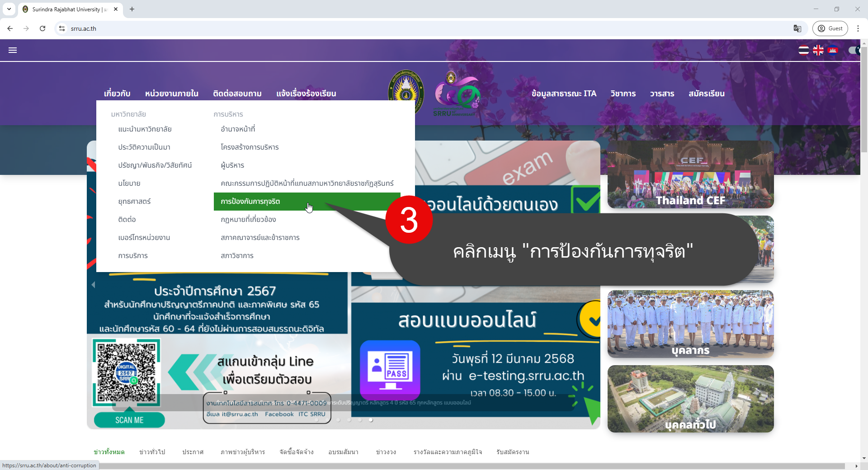Click the Google Translate icon in the address bar
Screen dimensions: 868x470
pos(797,28)
